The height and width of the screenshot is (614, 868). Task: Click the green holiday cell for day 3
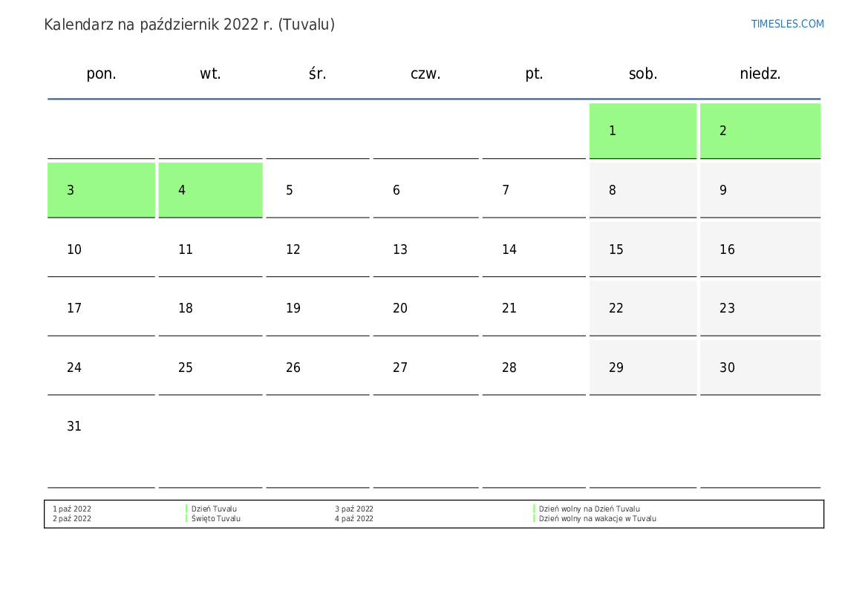point(101,190)
